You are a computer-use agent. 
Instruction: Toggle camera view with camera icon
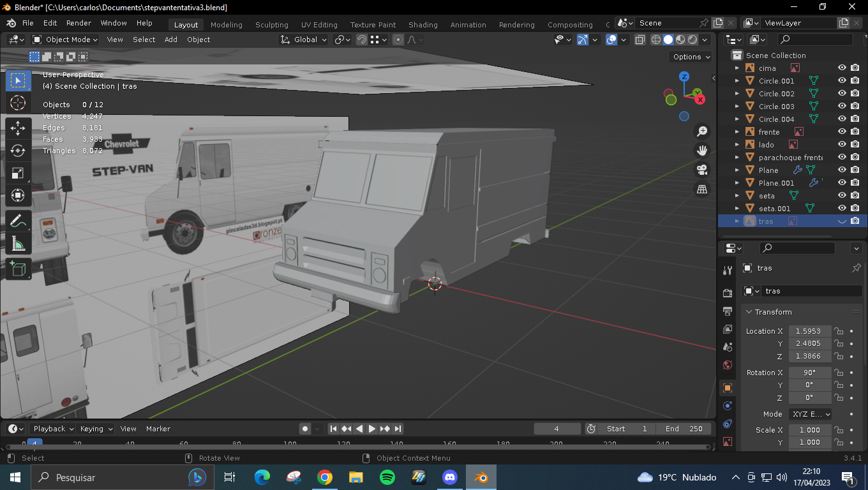702,170
